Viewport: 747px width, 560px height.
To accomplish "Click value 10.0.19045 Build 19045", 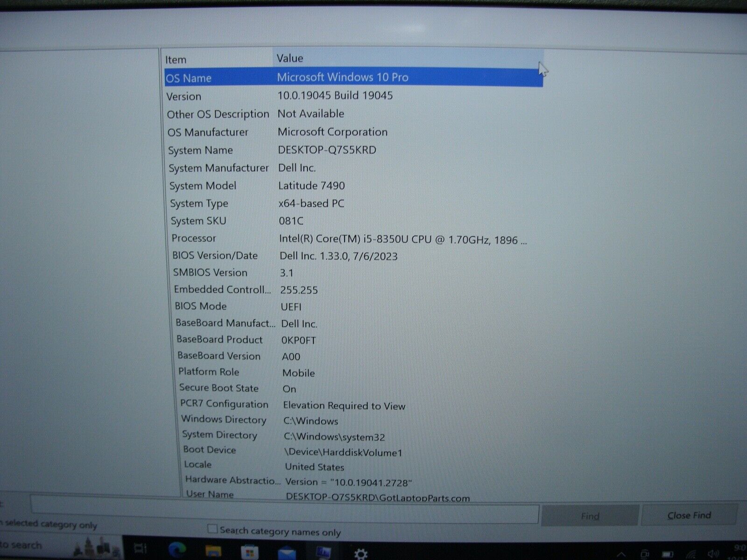I will click(335, 96).
